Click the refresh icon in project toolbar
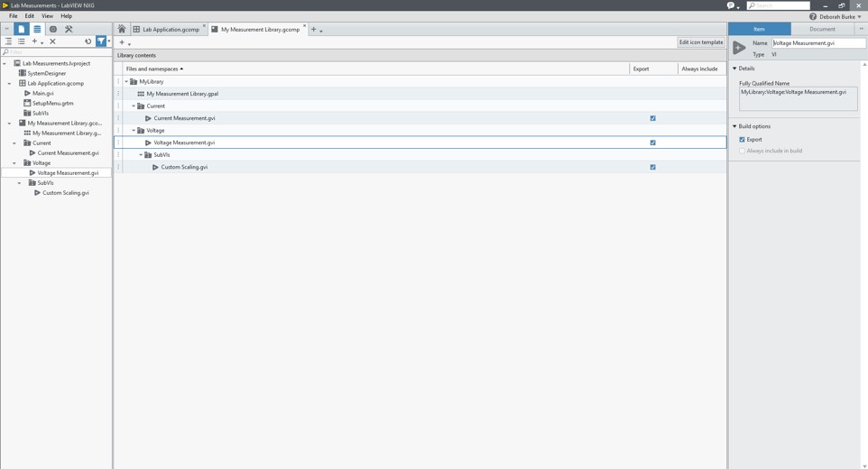 (x=88, y=41)
